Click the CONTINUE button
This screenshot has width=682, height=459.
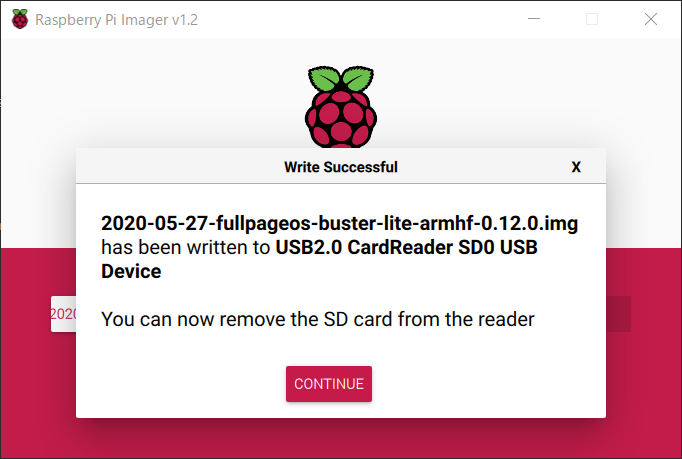coord(329,384)
